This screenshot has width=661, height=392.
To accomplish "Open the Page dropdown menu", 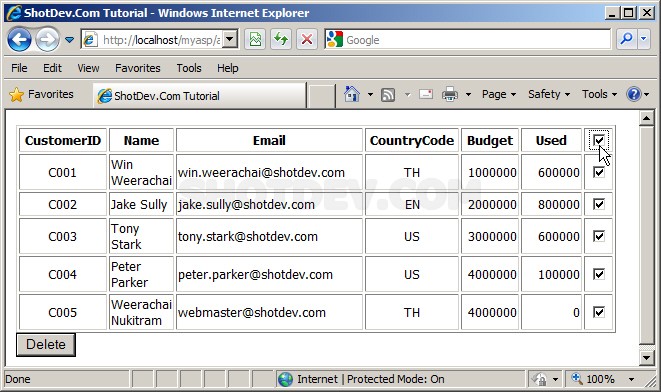I will (499, 94).
